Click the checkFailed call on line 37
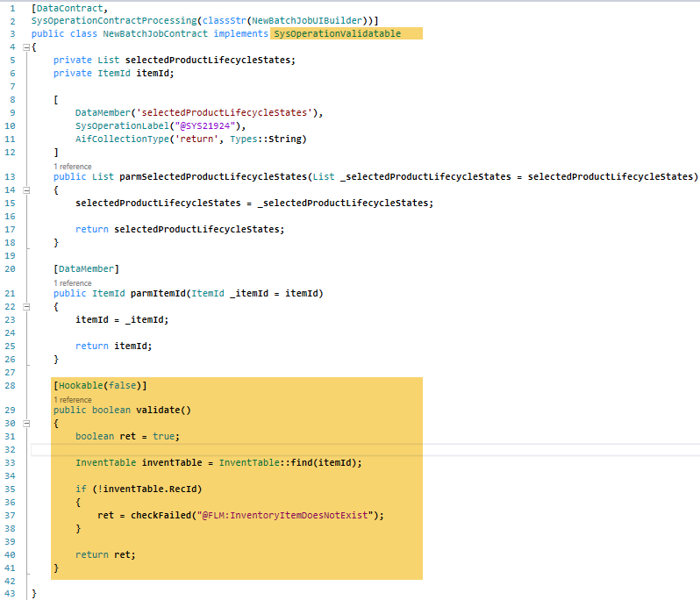 [x=161, y=516]
